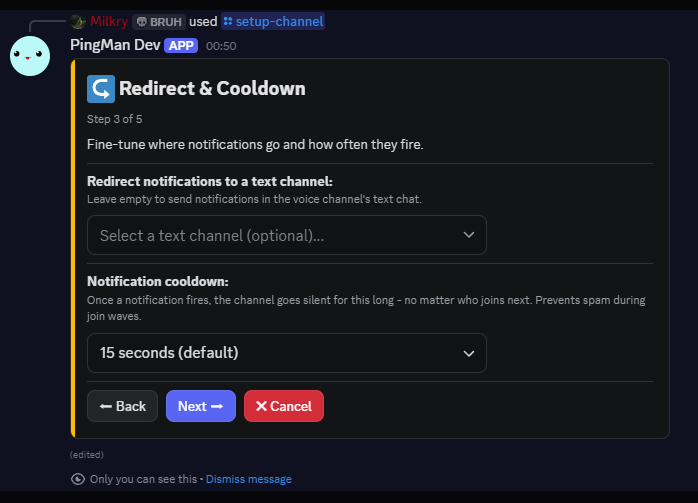Dismiss the ephemeral message
This screenshot has height=503, width=698.
click(249, 479)
